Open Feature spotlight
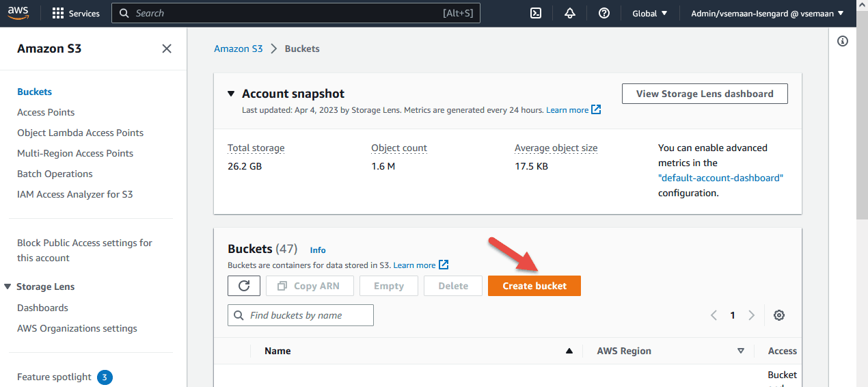 [54, 377]
